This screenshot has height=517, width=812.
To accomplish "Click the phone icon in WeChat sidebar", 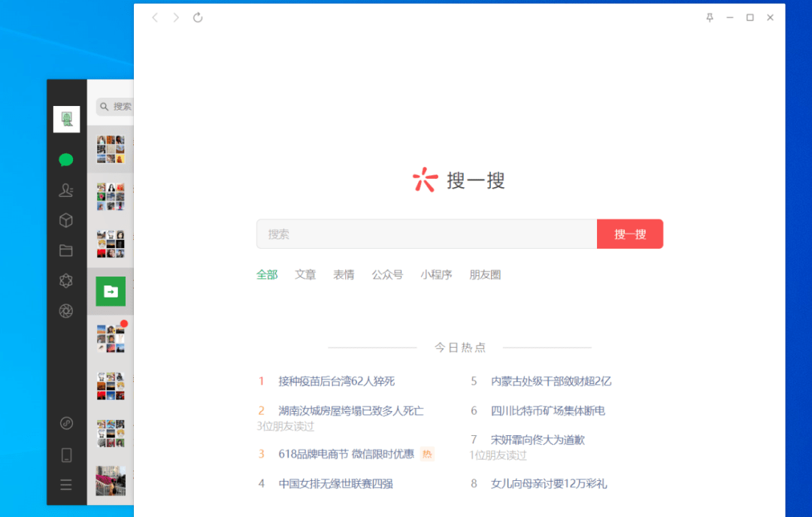I will click(x=66, y=455).
